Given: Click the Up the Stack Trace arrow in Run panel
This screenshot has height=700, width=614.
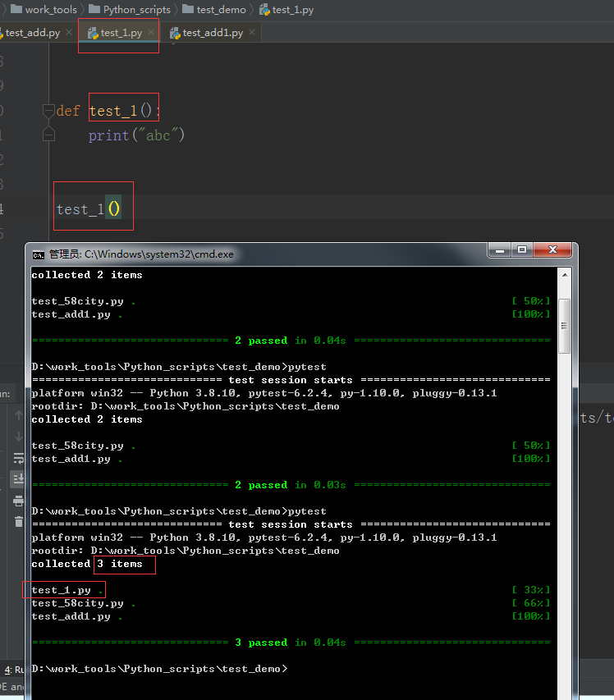Looking at the screenshot, I should [x=18, y=415].
